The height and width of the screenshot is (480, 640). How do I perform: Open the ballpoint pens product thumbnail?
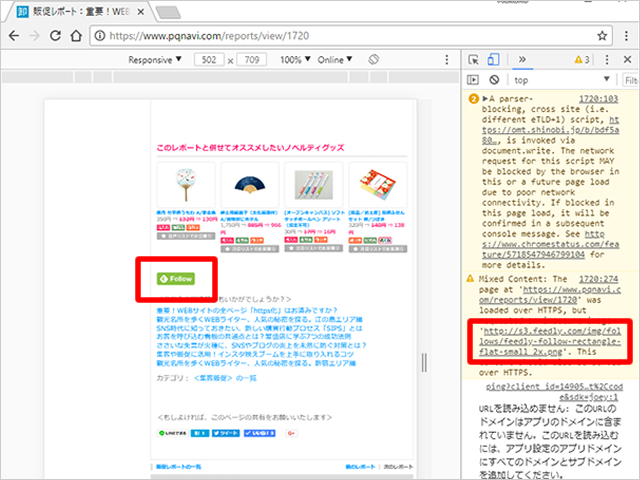(313, 185)
